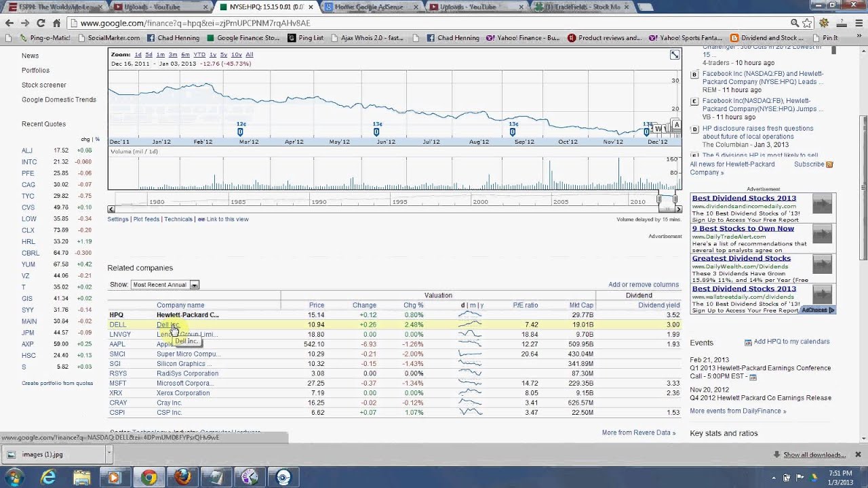Click flag marker A on chart
Viewport: 868px width, 488px height.
(676, 125)
